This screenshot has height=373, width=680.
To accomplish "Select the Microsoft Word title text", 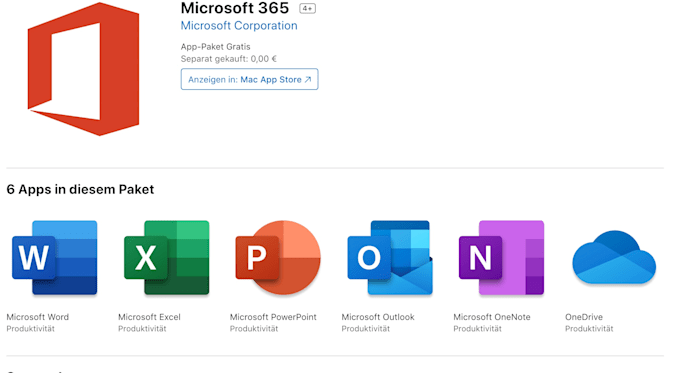I will pos(38,317).
